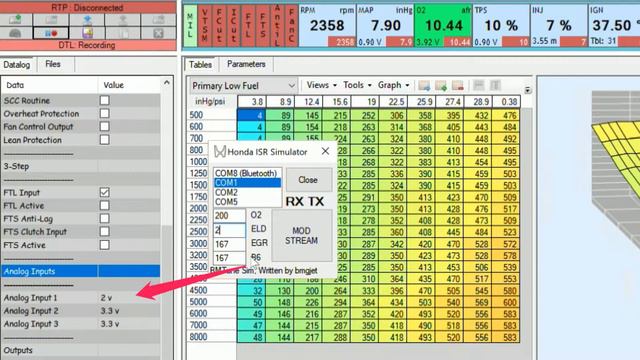Click the red record datalog button
The width and height of the screenshot is (640, 360).
(x=51, y=33)
